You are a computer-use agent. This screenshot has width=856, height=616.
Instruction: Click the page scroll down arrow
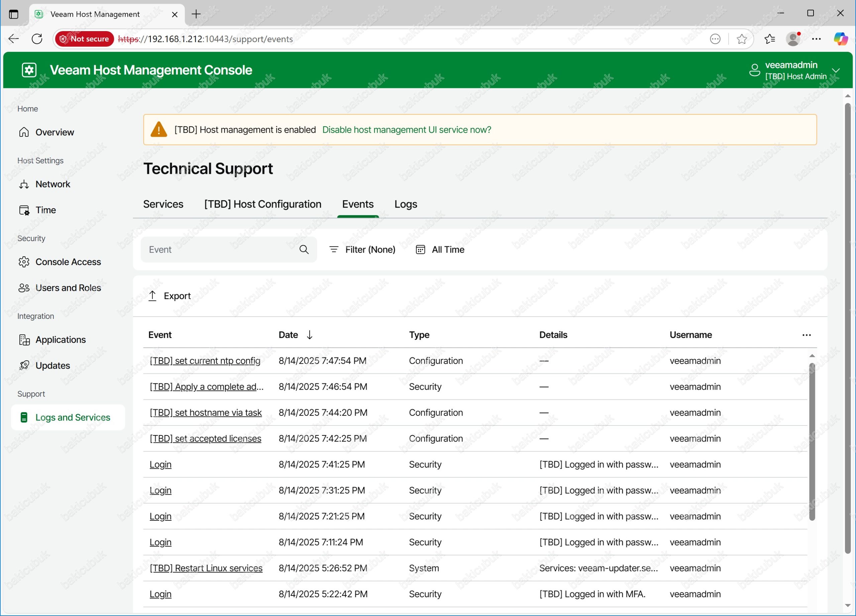(x=848, y=605)
